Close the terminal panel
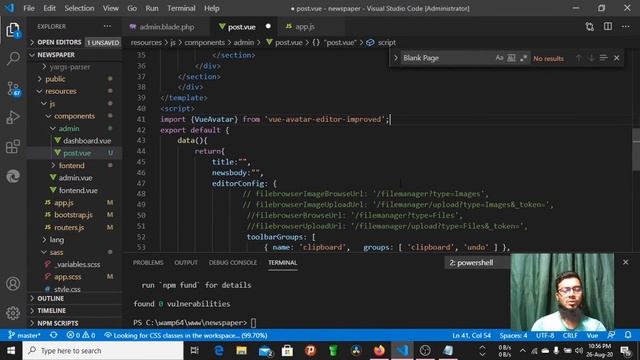640x360 pixels. point(626,262)
